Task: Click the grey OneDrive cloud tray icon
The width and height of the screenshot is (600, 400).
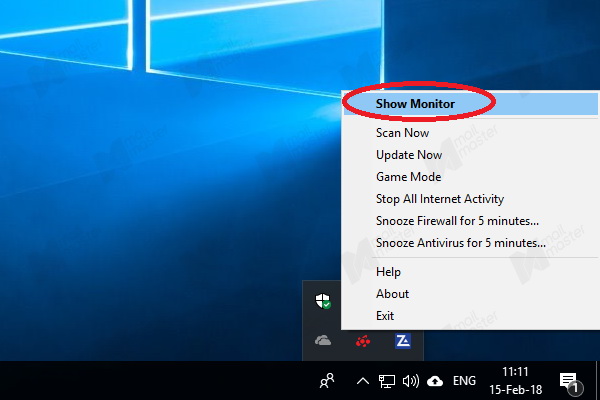Action: (323, 340)
